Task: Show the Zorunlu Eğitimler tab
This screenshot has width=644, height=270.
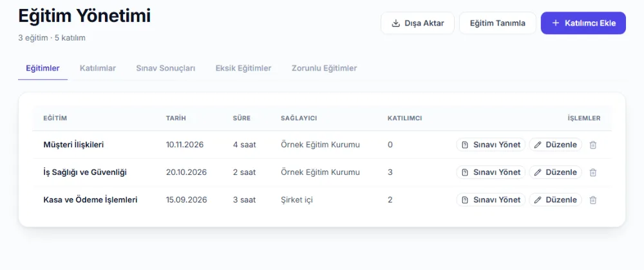Action: (324, 68)
